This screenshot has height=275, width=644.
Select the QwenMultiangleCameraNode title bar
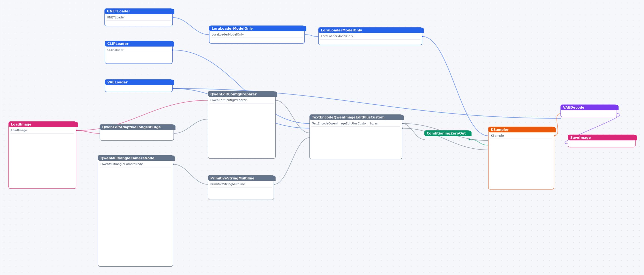(136, 158)
